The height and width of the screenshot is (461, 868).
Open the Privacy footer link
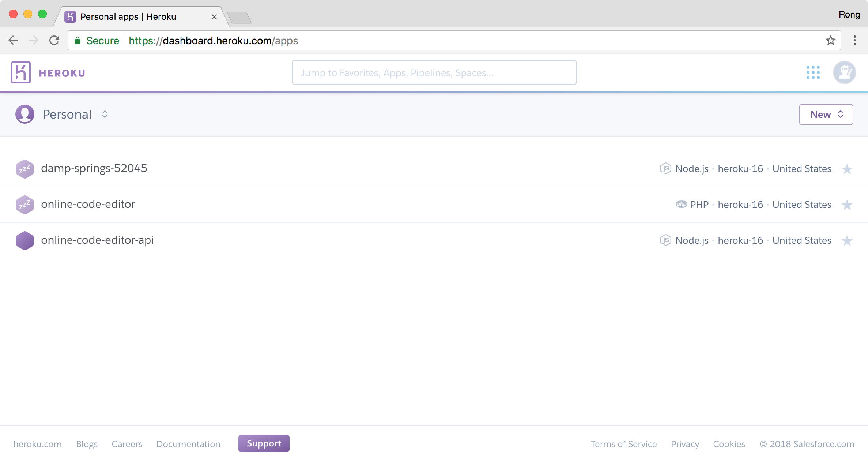click(685, 444)
